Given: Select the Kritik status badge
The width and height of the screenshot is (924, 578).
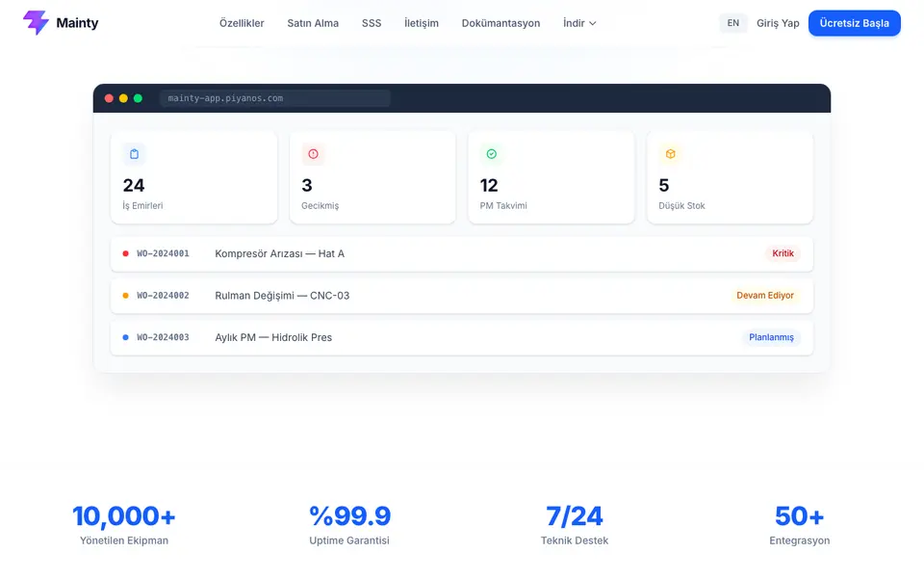Looking at the screenshot, I should (783, 253).
